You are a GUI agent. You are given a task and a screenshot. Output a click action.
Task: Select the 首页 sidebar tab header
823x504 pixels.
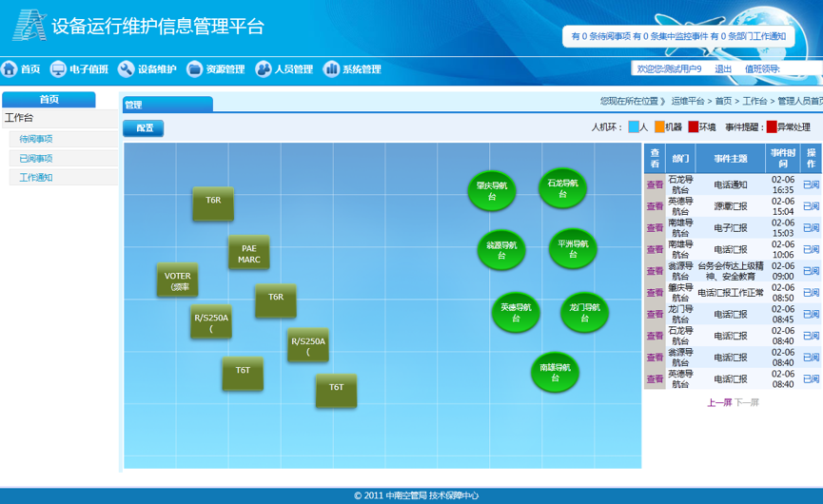coord(49,100)
